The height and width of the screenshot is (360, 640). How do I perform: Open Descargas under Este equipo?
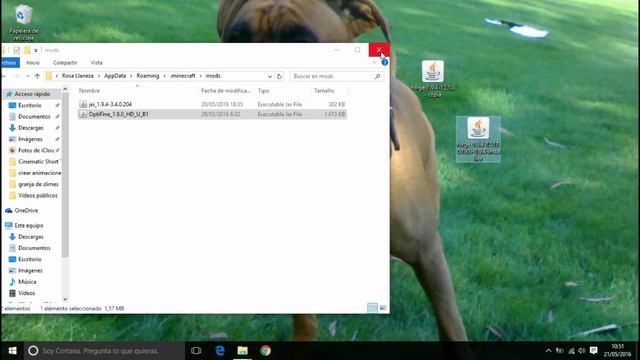pos(31,237)
